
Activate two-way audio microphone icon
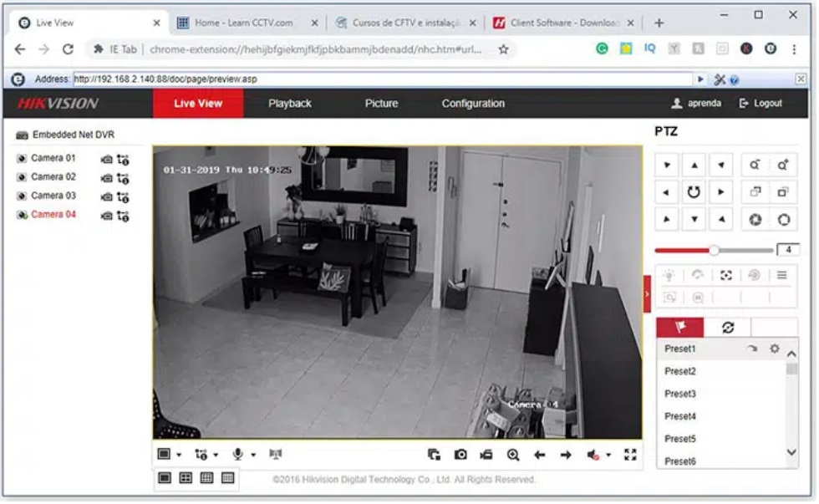pos(237,452)
